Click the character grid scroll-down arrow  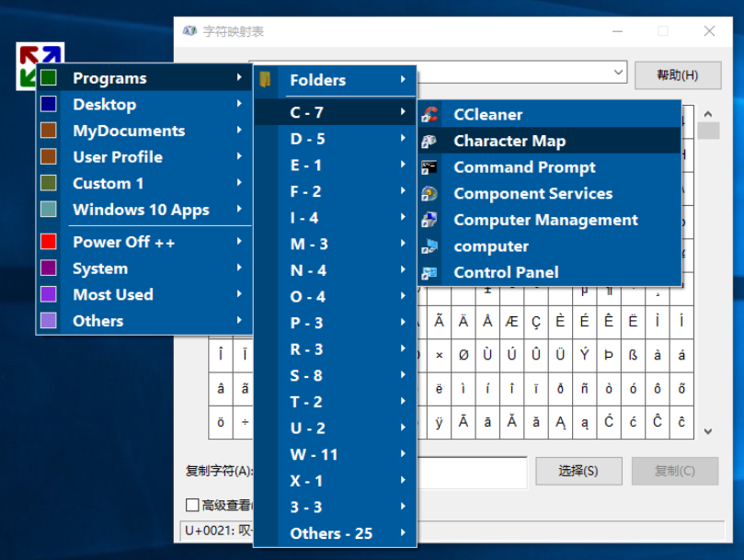pyautogui.click(x=708, y=431)
